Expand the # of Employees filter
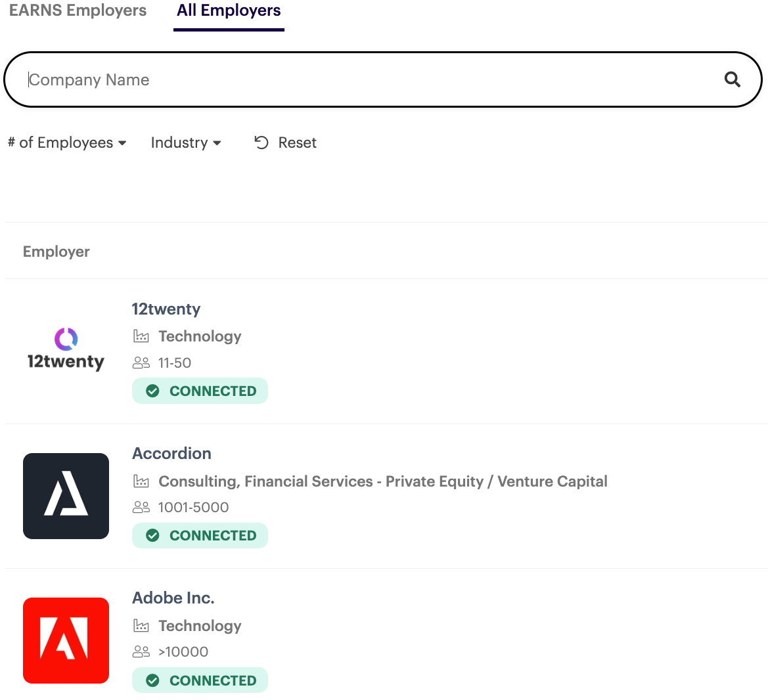The image size is (768, 700). click(67, 142)
